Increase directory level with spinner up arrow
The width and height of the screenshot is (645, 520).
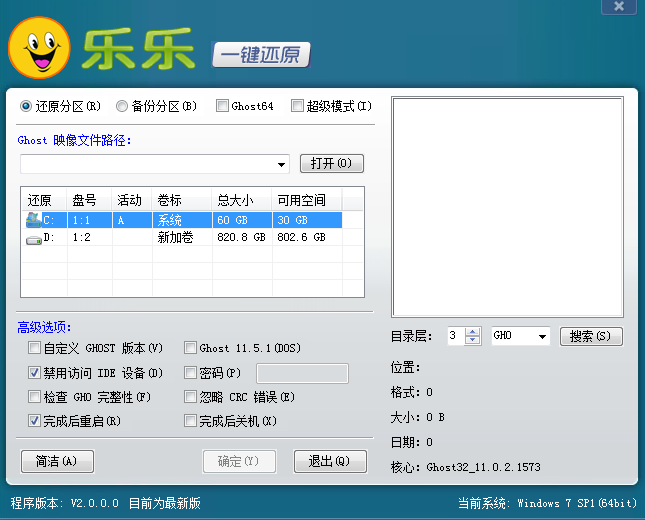click(x=474, y=331)
